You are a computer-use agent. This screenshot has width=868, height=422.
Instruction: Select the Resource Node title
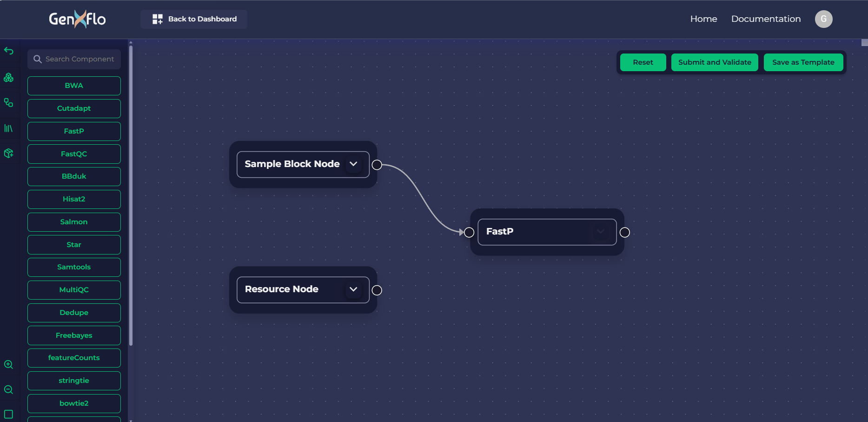[281, 289]
